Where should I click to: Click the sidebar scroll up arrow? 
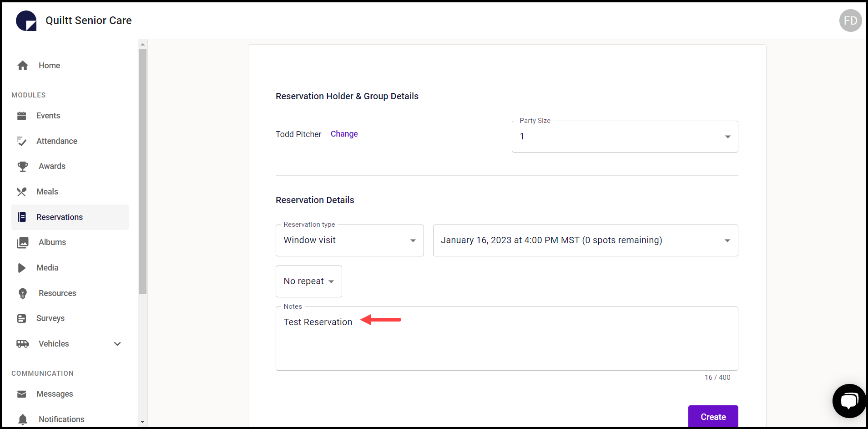tap(142, 44)
